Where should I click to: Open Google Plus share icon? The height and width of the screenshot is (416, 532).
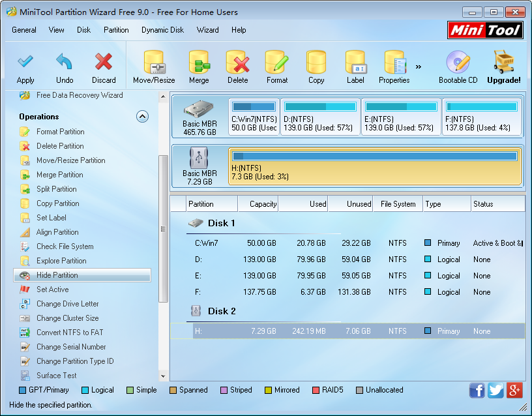[514, 390]
